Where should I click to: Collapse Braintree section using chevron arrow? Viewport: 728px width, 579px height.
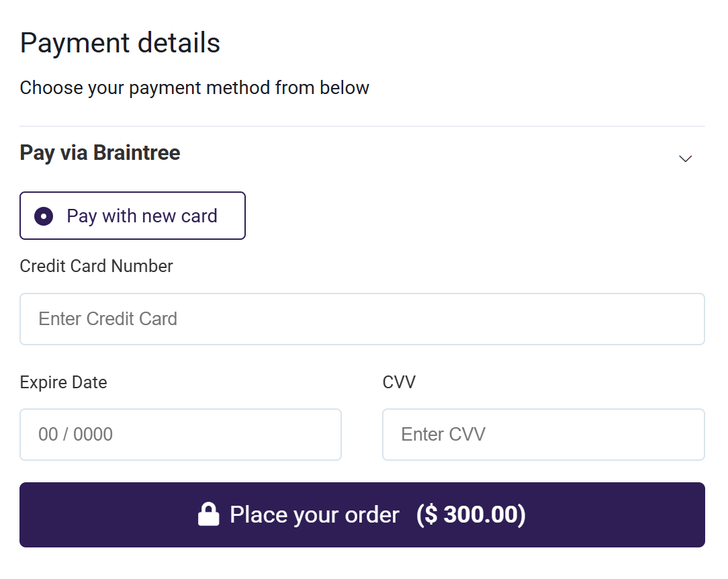click(685, 159)
